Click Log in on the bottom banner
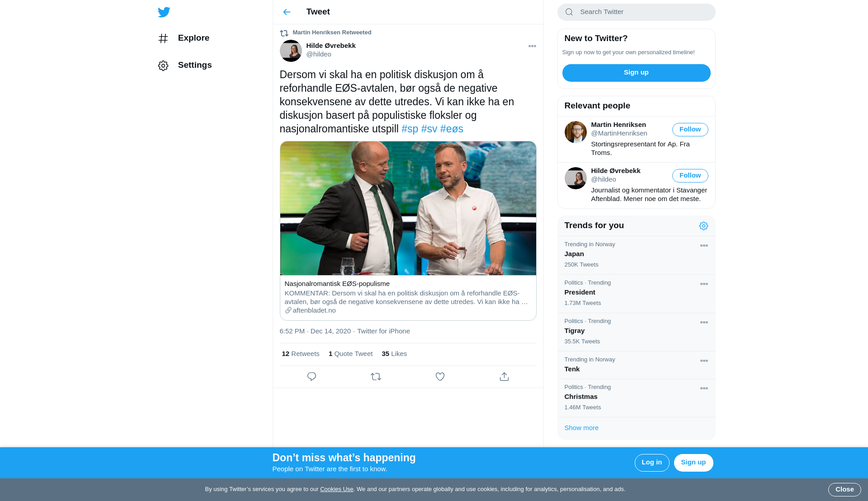 (x=651, y=463)
